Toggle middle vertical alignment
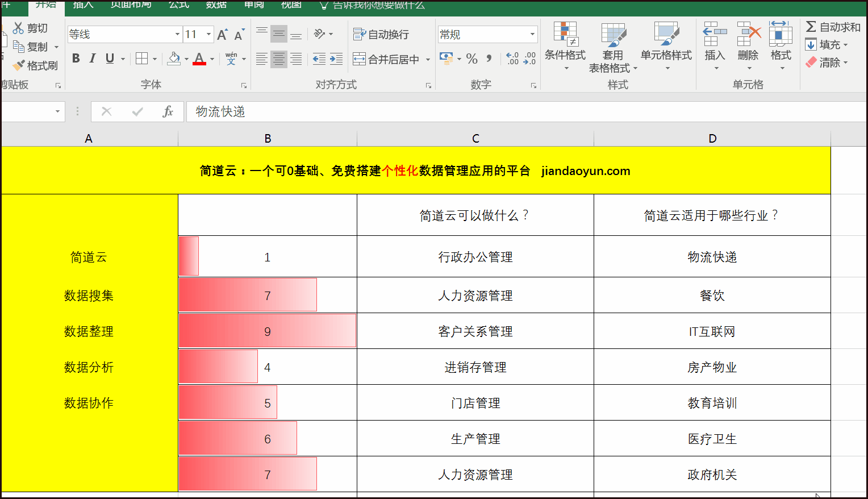 278,34
